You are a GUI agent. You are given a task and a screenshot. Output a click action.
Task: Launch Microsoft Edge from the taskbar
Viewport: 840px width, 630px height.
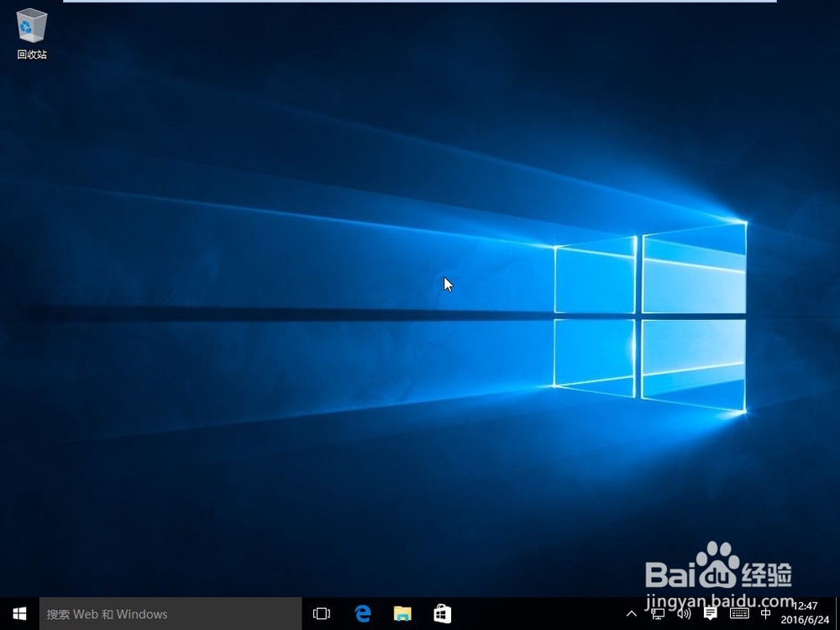pyautogui.click(x=362, y=613)
